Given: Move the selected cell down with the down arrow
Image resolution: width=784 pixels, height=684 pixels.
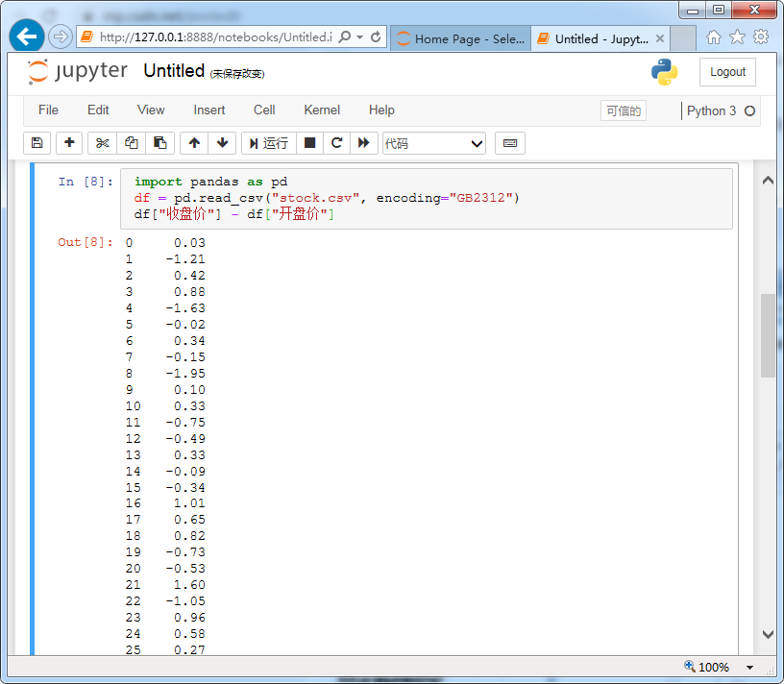Looking at the screenshot, I should click(x=222, y=143).
